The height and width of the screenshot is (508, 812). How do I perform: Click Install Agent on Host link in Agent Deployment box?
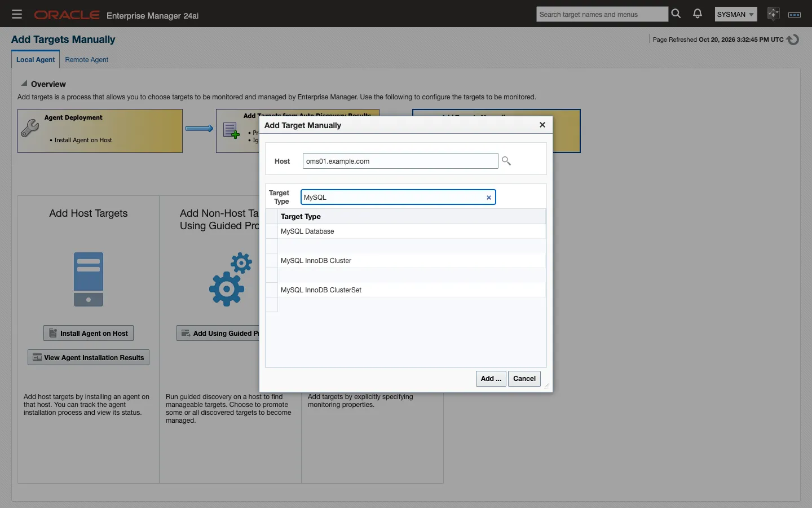coord(83,140)
